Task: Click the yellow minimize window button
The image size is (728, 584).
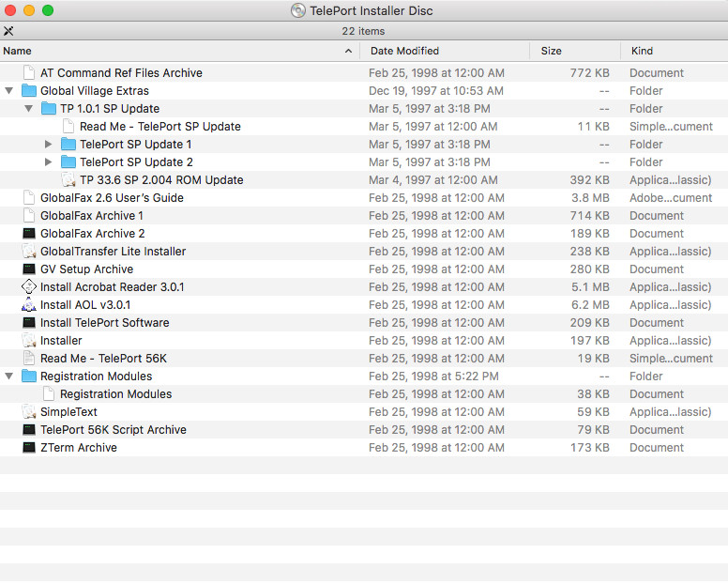Action: pos(29,10)
